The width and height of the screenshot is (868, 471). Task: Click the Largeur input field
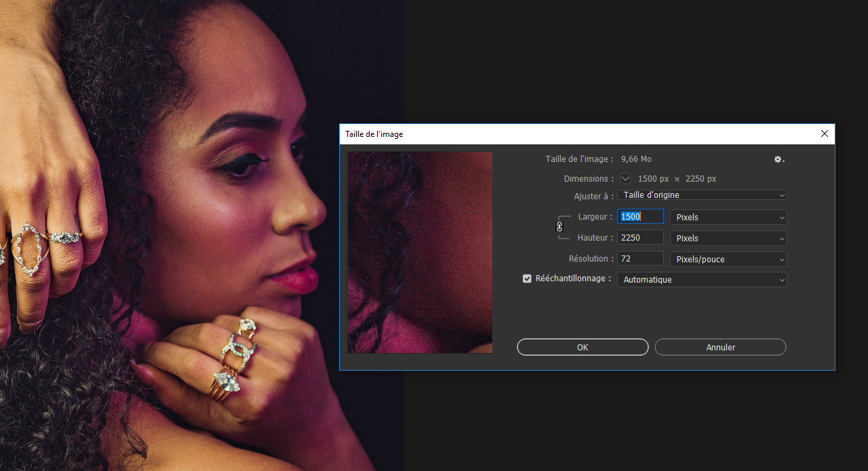640,217
